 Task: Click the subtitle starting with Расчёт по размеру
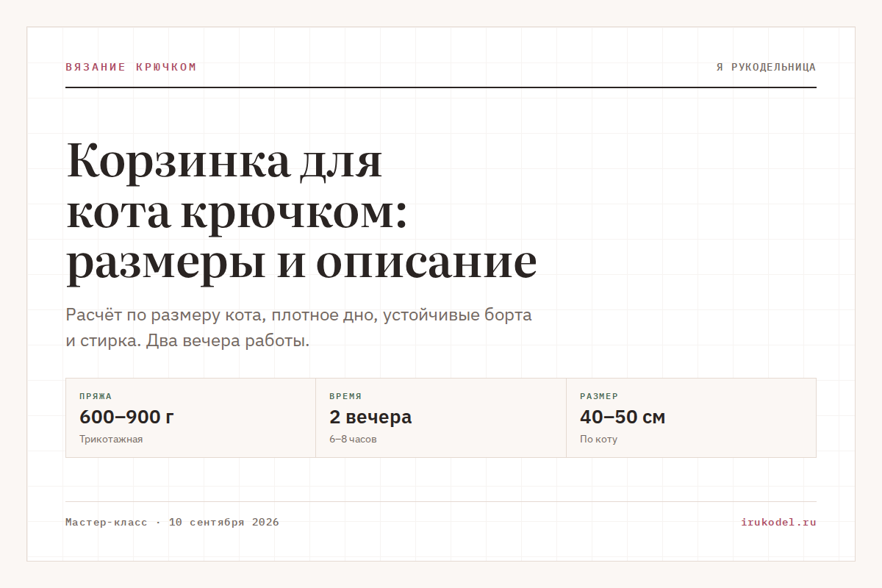[298, 329]
